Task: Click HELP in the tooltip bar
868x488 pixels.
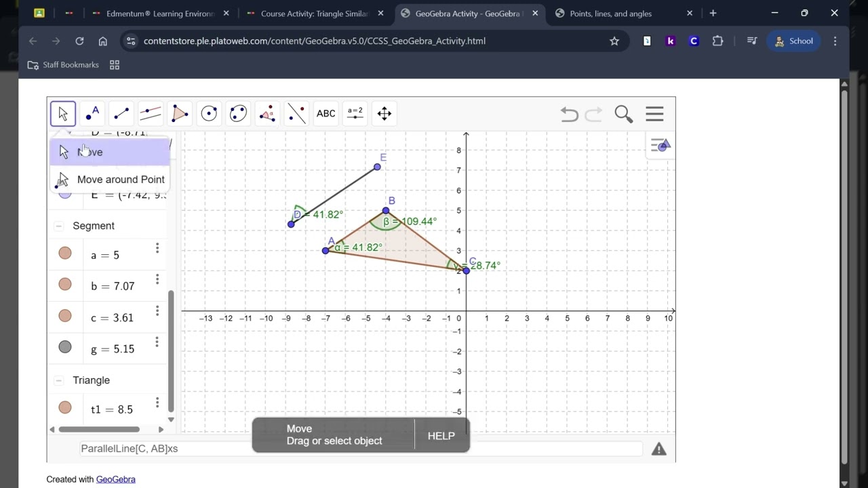Action: (441, 436)
